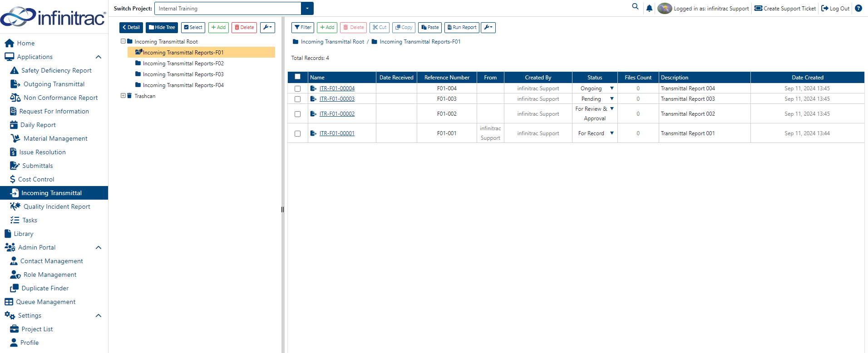The height and width of the screenshot is (353, 868).
Task: Check the box for ITR-F01-00003
Action: (x=298, y=99)
